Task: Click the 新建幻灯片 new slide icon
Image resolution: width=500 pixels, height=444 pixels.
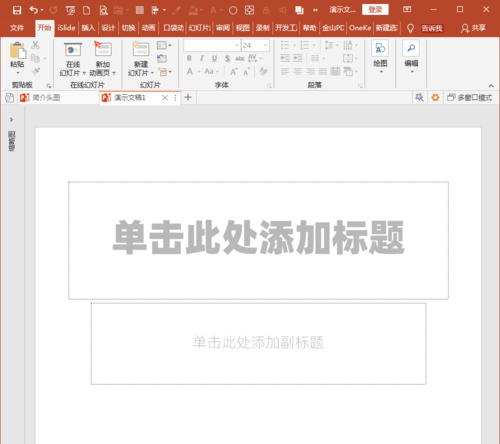Action: click(141, 49)
